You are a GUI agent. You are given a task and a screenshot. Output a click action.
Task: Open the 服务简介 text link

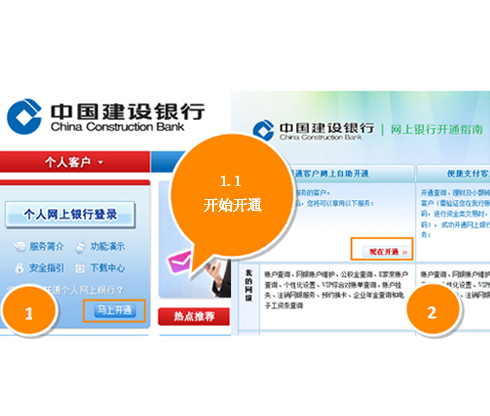[46, 247]
